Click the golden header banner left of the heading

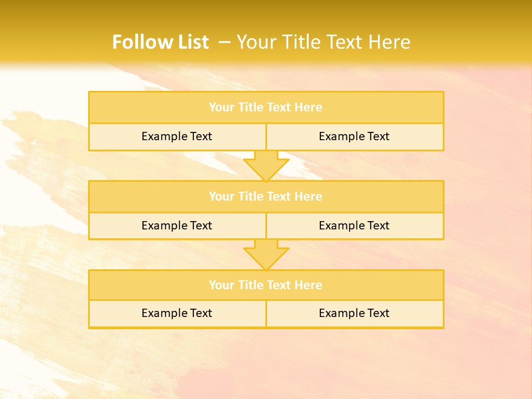pos(50,33)
